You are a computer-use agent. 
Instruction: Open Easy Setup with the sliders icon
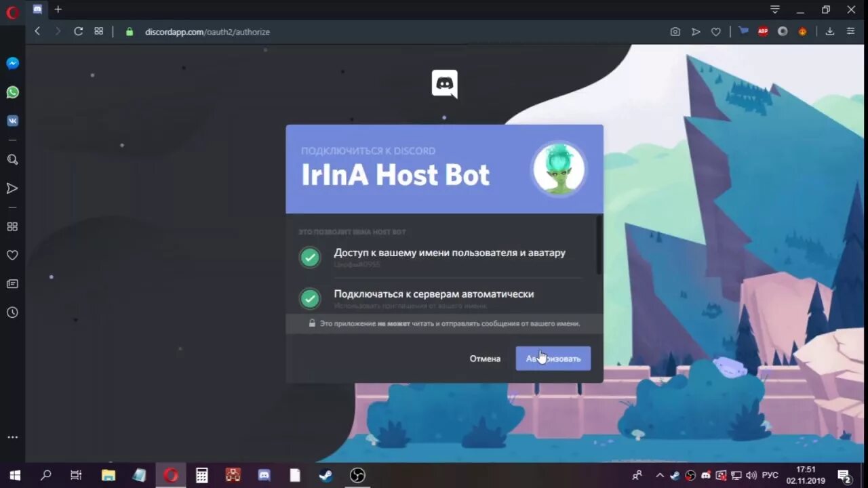[x=850, y=31]
